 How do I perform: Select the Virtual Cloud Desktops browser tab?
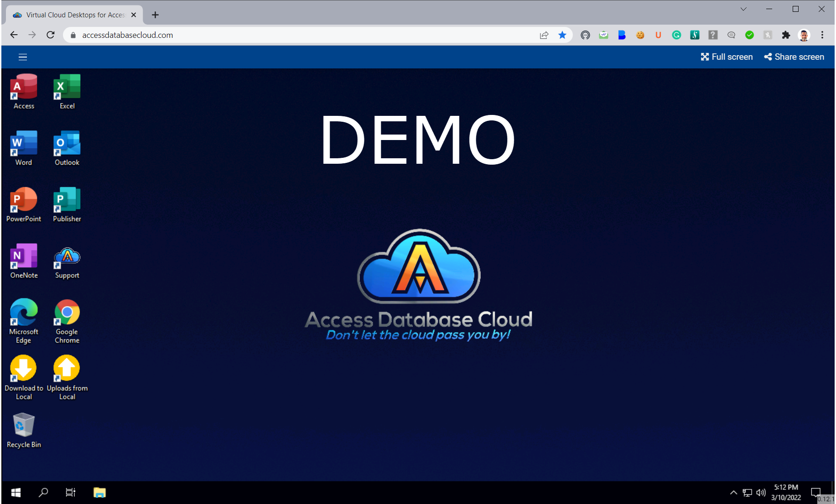pyautogui.click(x=73, y=14)
